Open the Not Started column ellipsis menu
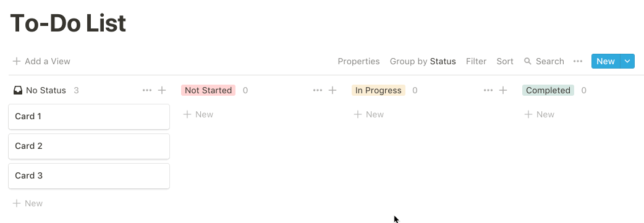 (x=318, y=90)
